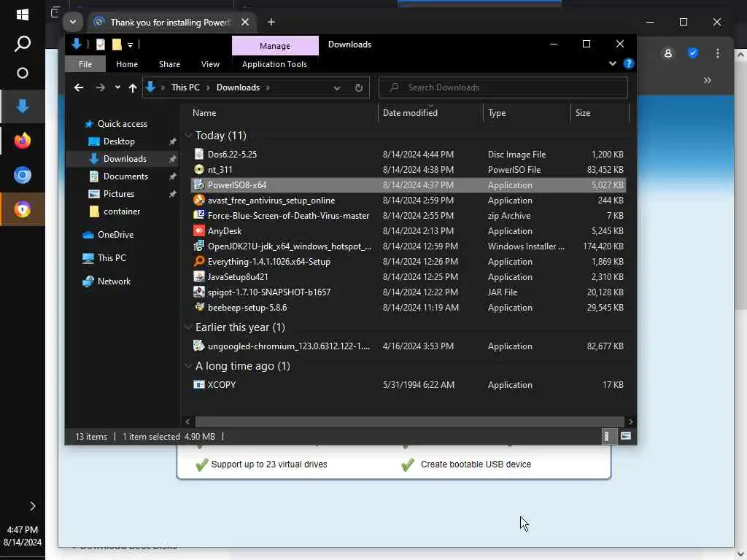Switch to large icons view in status bar
Image resolution: width=747 pixels, height=560 pixels.
(x=626, y=436)
